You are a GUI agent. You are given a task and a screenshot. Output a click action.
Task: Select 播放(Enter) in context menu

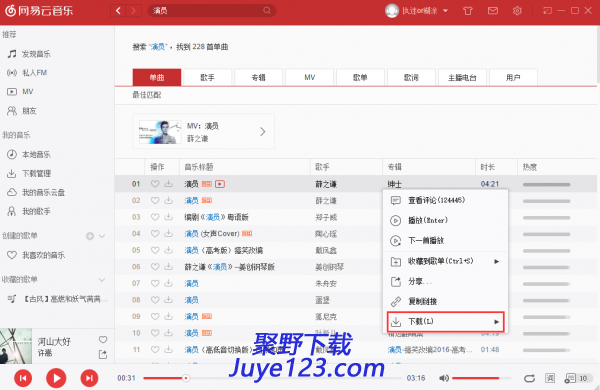point(445,220)
